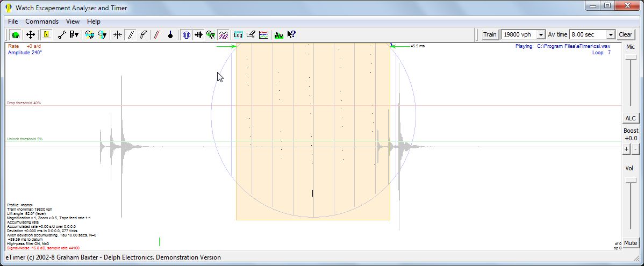Open the 19800 vph train dropdown
The image size is (644, 266).
click(541, 34)
